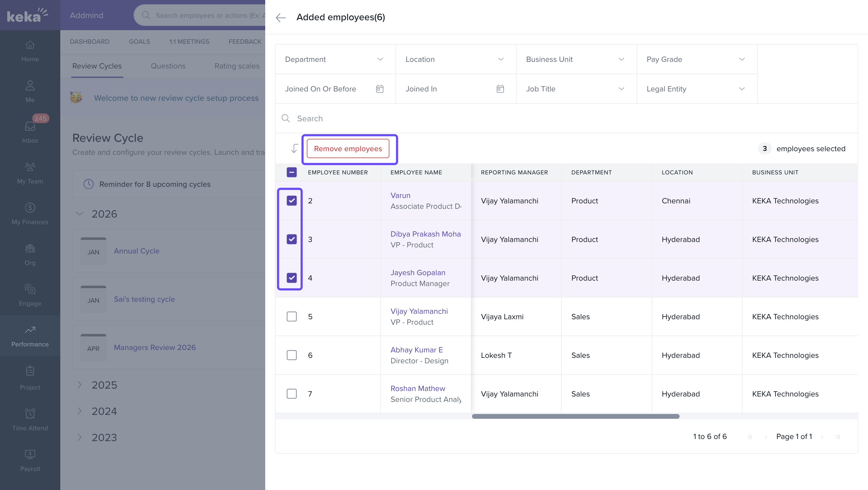Select the checkbox for Vijay Yalamanchi row
The width and height of the screenshot is (868, 490).
click(291, 316)
